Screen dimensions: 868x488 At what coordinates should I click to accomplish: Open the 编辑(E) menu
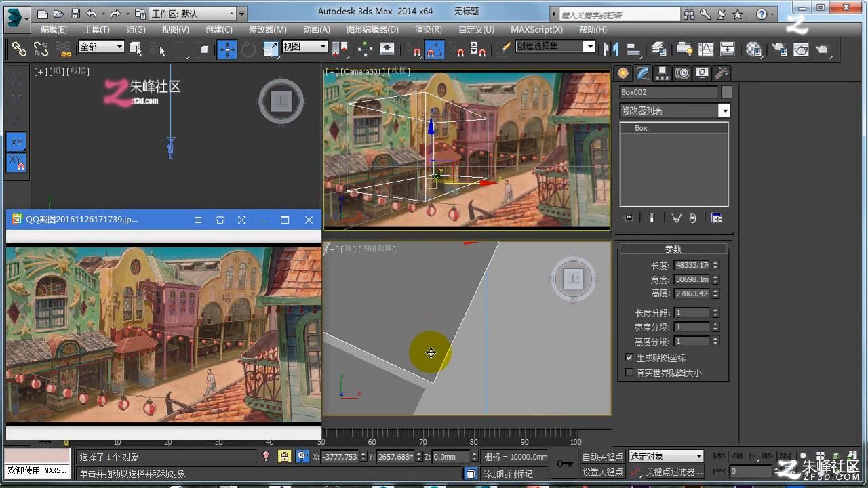(x=54, y=30)
